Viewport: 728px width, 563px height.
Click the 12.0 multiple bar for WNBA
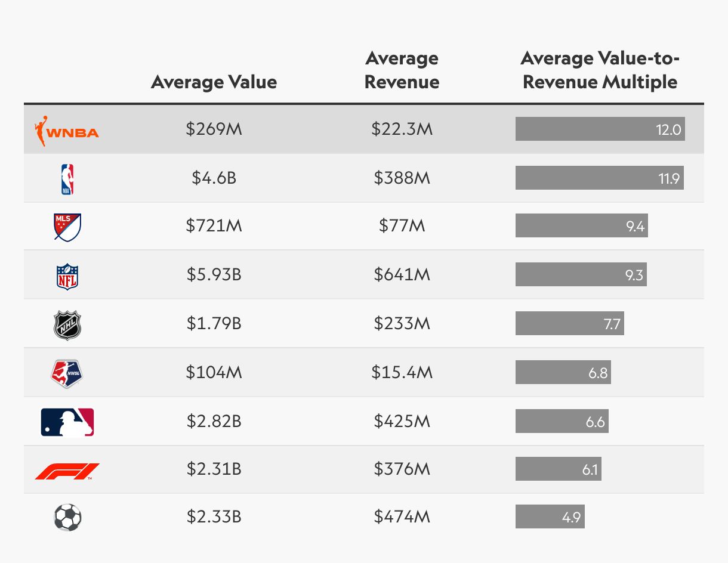(x=600, y=129)
